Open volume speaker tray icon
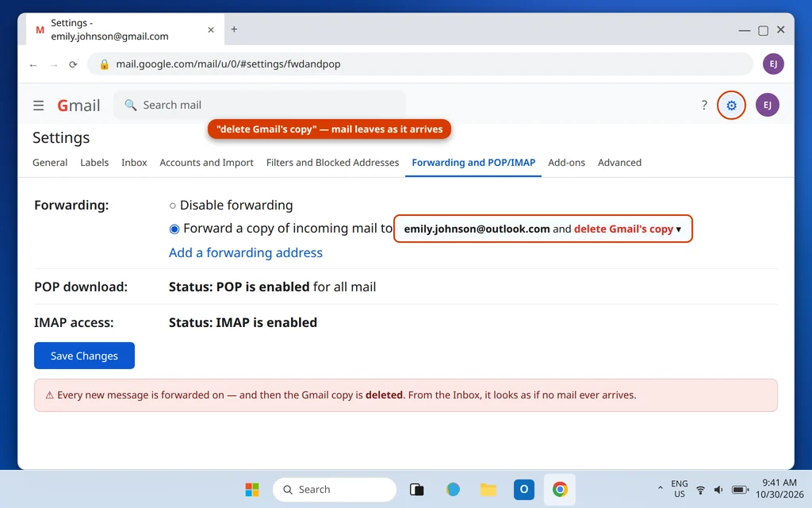Image resolution: width=812 pixels, height=508 pixels. coord(718,490)
